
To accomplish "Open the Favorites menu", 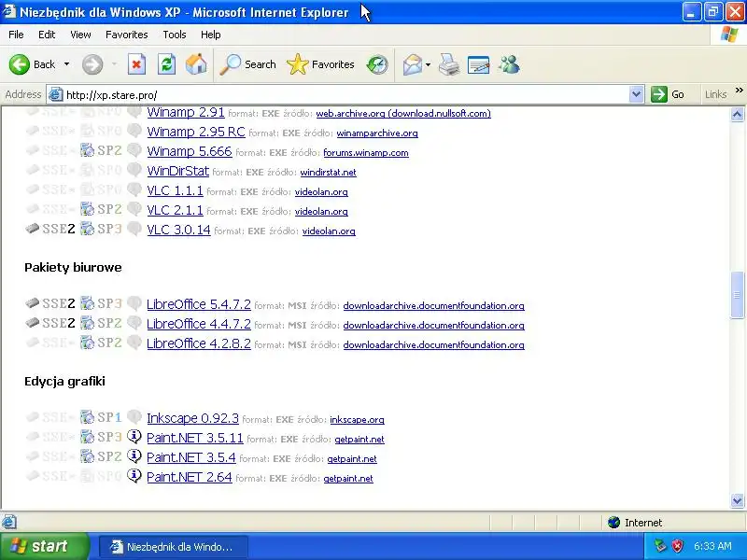I will point(127,35).
